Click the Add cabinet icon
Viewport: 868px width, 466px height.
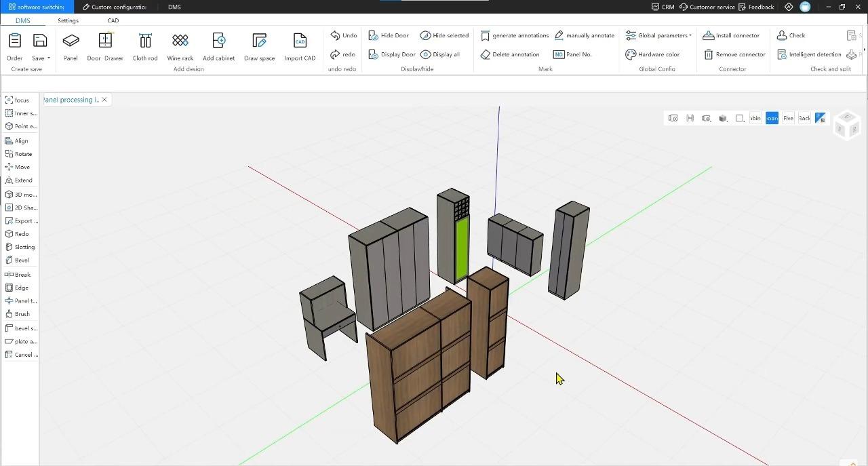(x=218, y=40)
